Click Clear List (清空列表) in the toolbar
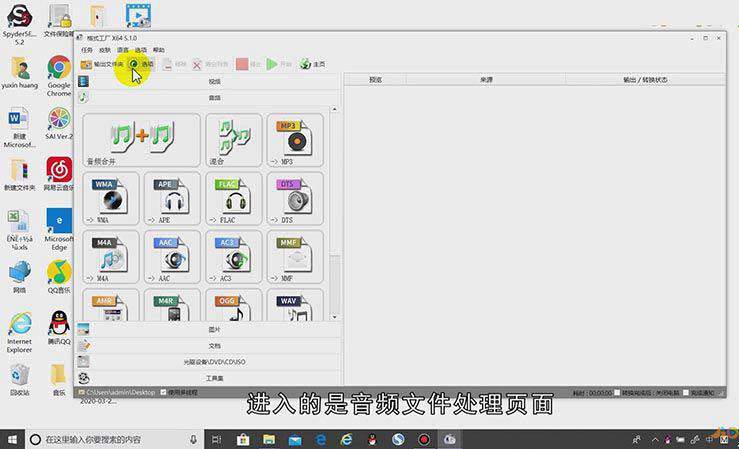 pyautogui.click(x=210, y=64)
